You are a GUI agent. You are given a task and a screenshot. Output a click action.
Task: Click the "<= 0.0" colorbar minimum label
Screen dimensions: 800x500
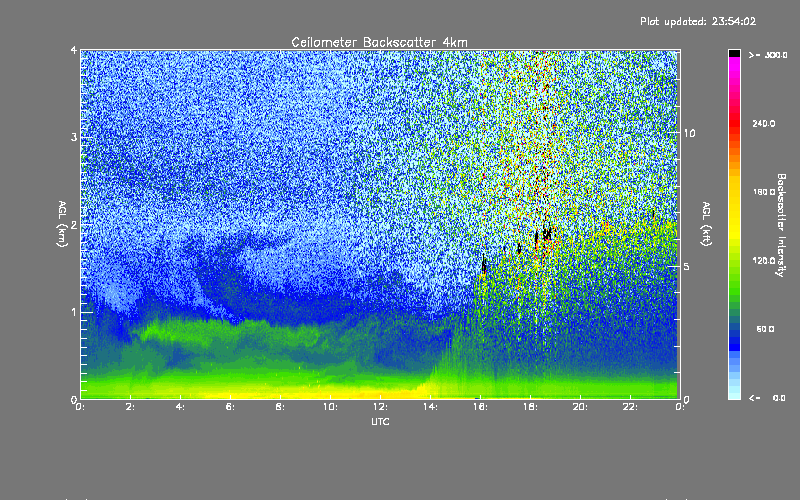767,398
